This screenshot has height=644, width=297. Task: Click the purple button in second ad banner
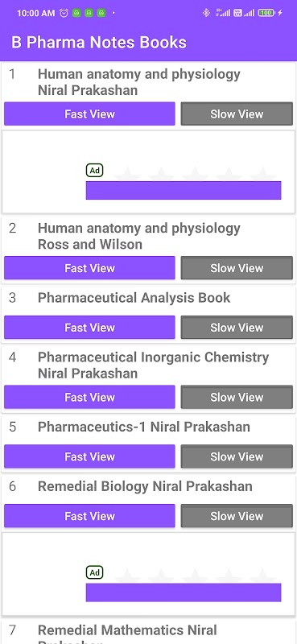tap(184, 592)
